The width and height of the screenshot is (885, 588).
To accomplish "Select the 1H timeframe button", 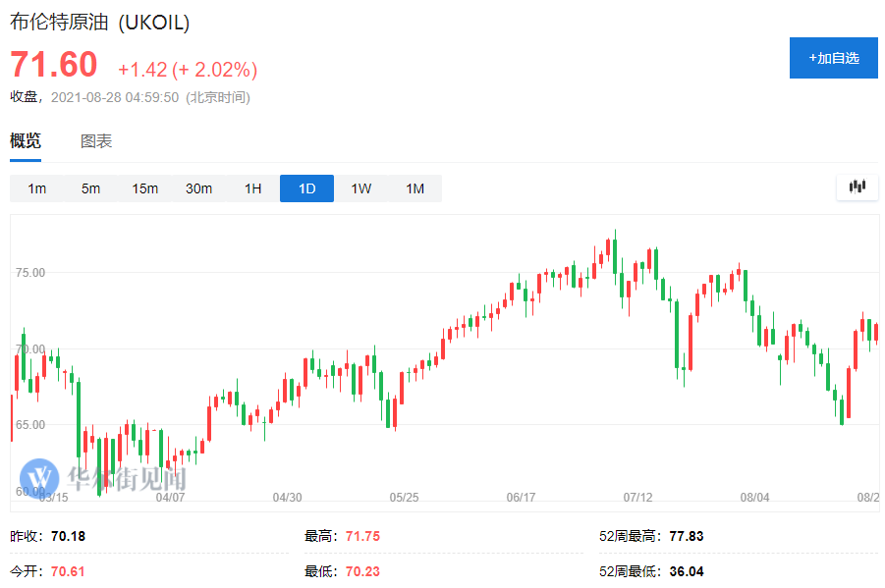I will click(x=252, y=188).
